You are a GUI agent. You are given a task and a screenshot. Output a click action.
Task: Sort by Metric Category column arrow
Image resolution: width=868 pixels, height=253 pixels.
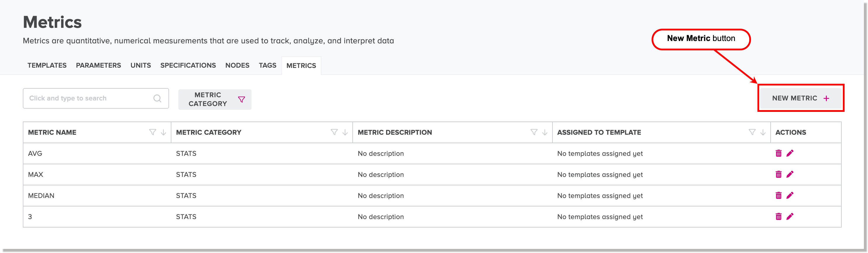click(345, 132)
